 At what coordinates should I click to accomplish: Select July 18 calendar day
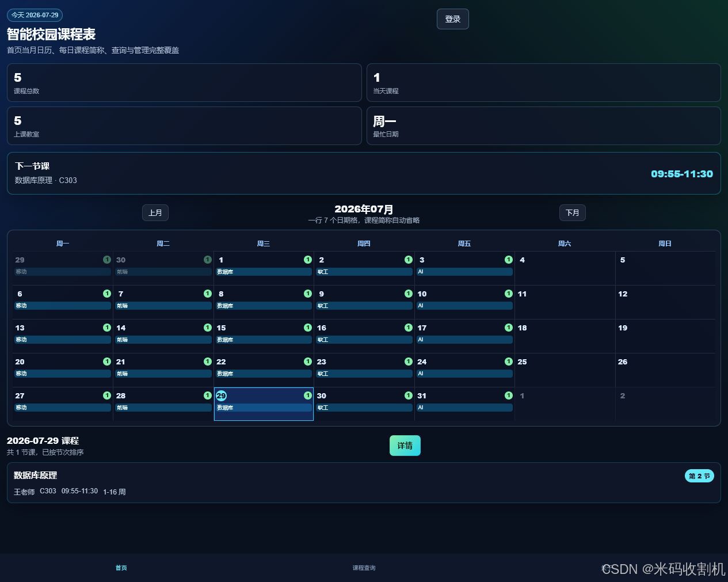[x=565, y=336]
